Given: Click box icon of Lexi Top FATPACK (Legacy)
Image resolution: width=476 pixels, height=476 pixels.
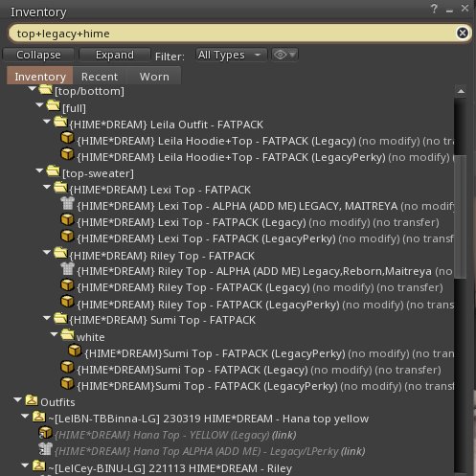Looking at the screenshot, I should pyautogui.click(x=67, y=220).
